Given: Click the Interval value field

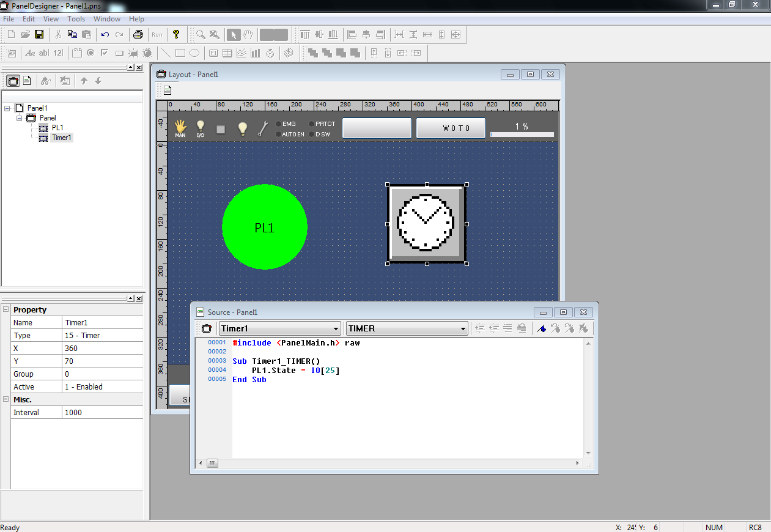Looking at the screenshot, I should (103, 413).
